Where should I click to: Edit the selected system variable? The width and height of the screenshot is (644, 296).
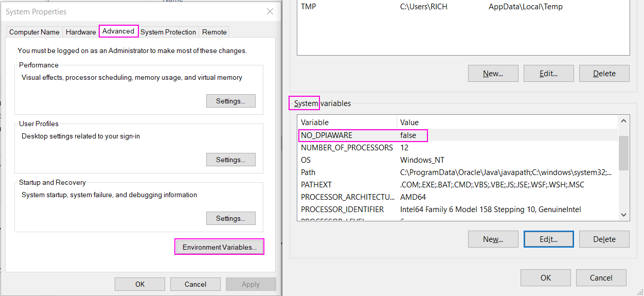pyautogui.click(x=548, y=239)
